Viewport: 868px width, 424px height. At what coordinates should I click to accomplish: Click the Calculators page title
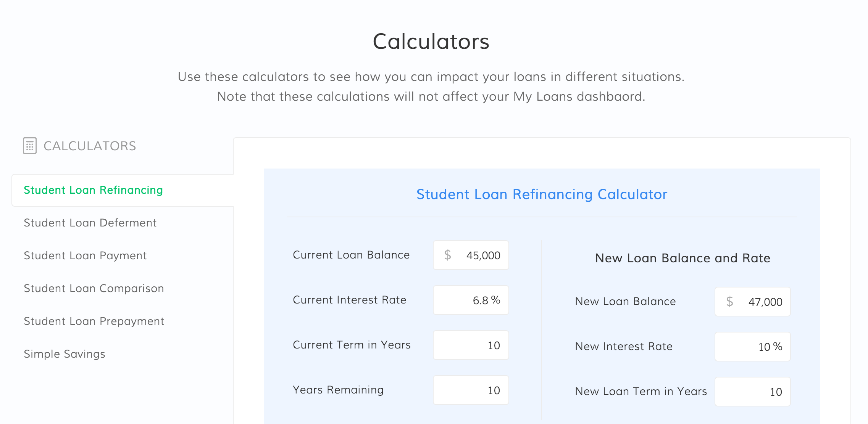pyautogui.click(x=432, y=42)
